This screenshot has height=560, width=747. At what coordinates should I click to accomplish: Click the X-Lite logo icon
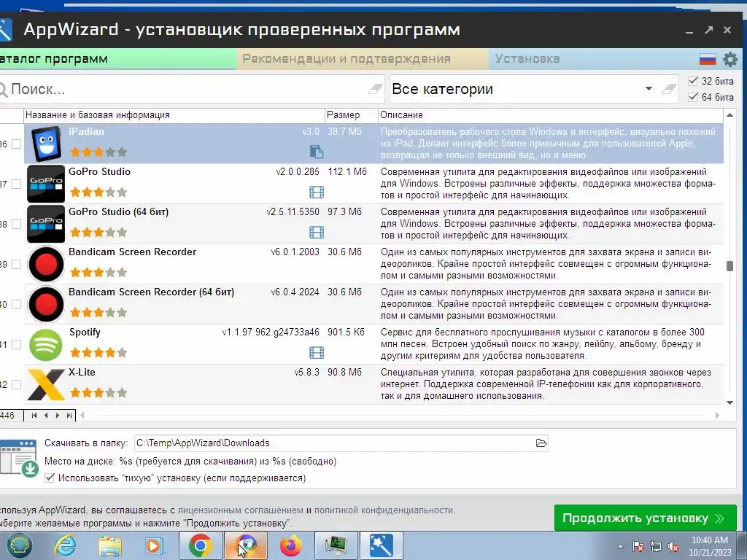coord(46,384)
